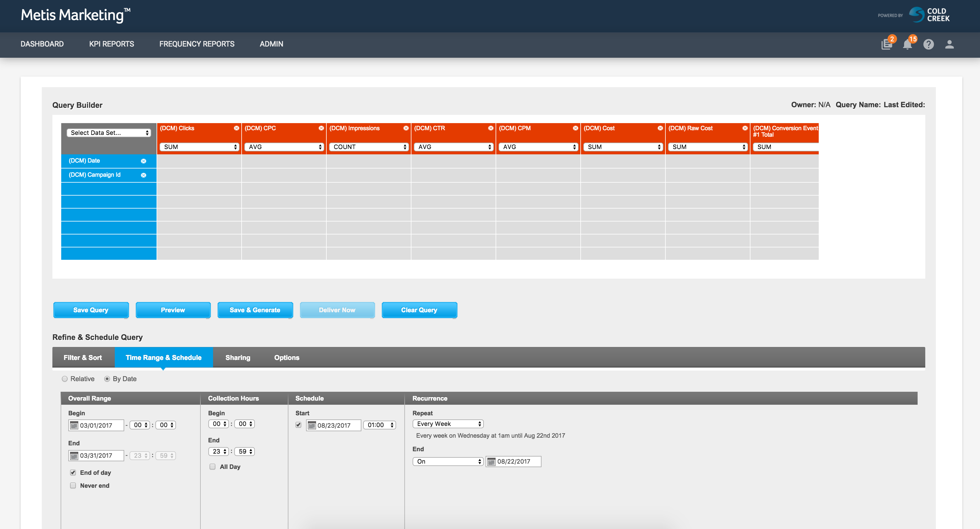Screen dimensions: 980x529
Task: Remove the (DCM) CTR column
Action: pyautogui.click(x=491, y=128)
